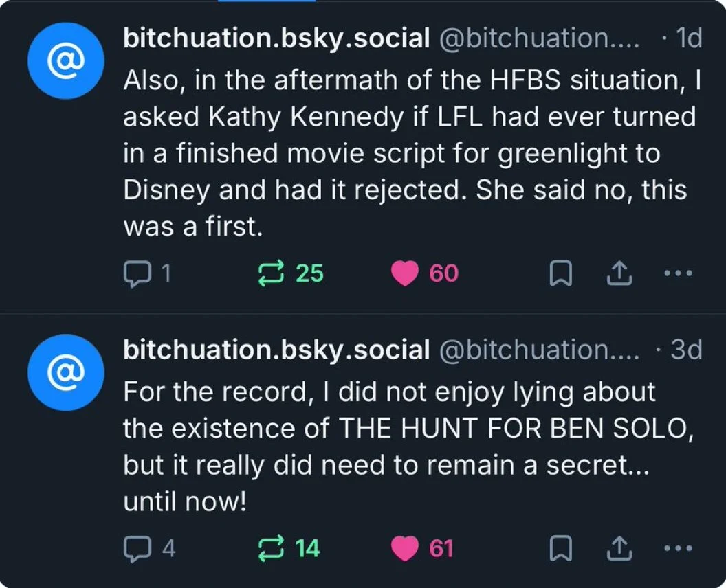
Task: Open the 1d timestamp of first post
Action: 689,38
